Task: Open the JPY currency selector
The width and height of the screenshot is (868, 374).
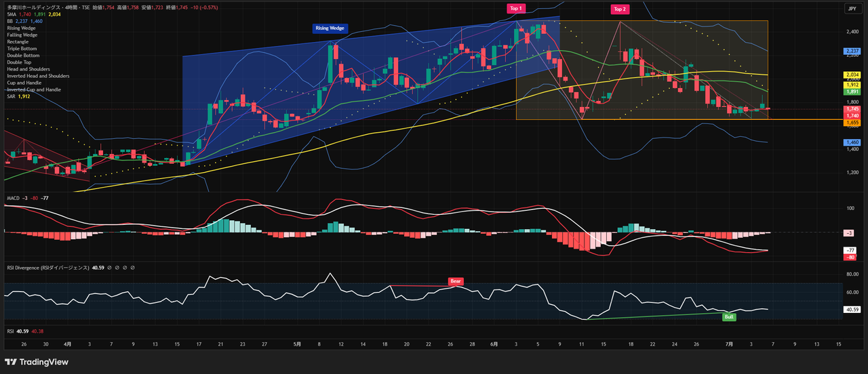Action: 851,8
